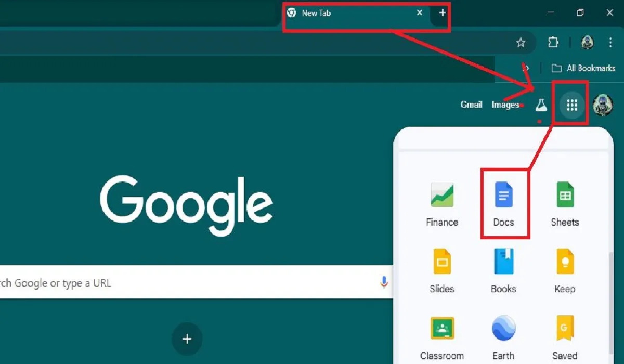Open Chrome profile avatar in toolbar
This screenshot has width=624, height=364.
(588, 43)
